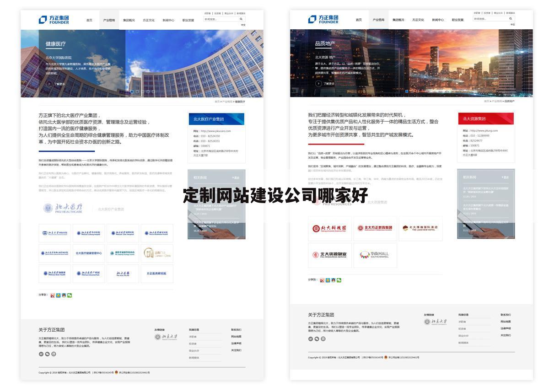Open 首页 menu on the left page
Screen dimensions: 549x392
click(x=89, y=20)
